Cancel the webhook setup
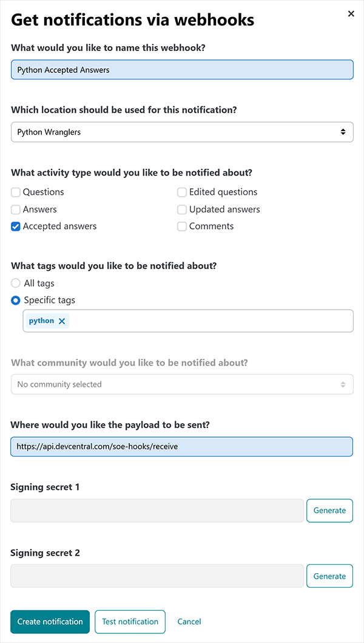Screen dimensions: 364x643 (189, 622)
